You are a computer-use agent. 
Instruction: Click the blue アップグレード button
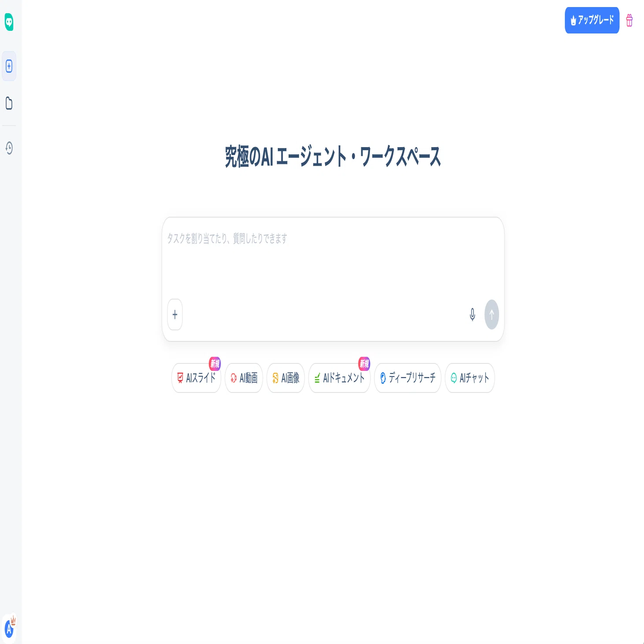592,20
